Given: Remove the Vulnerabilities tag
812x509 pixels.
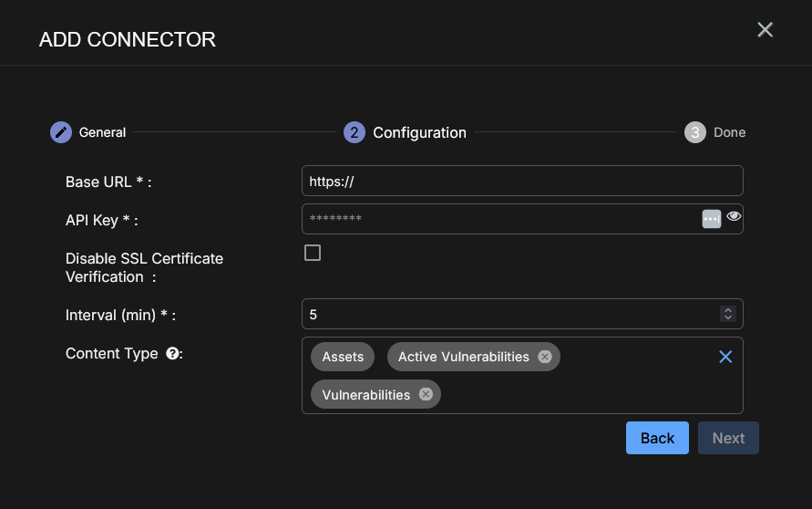Looking at the screenshot, I should 426,394.
